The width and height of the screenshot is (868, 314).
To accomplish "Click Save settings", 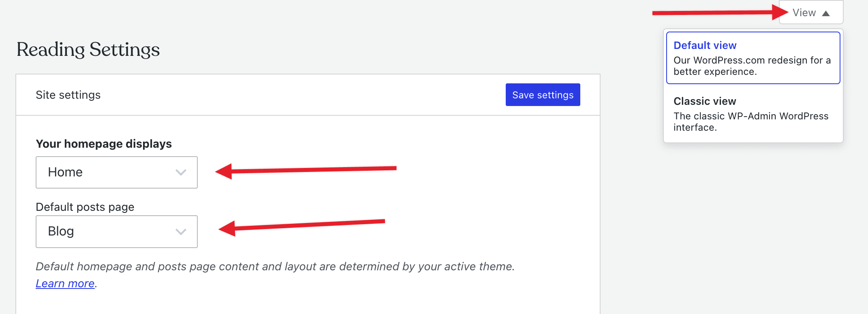I will 543,95.
